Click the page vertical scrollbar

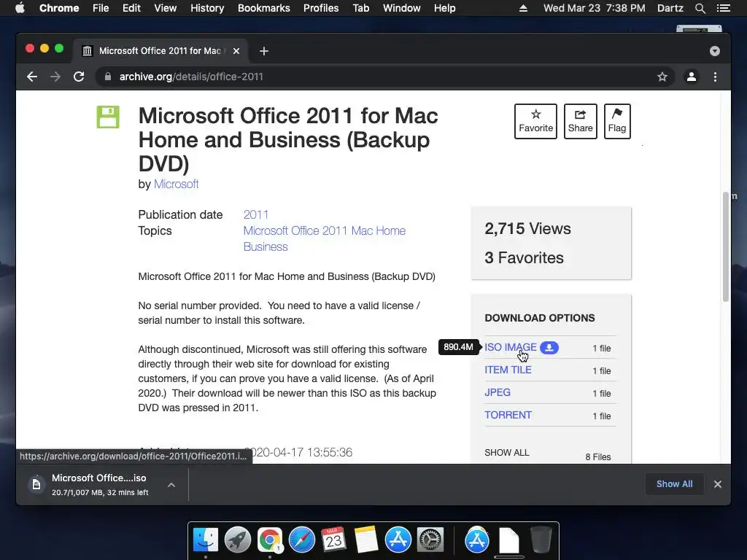coord(726,246)
